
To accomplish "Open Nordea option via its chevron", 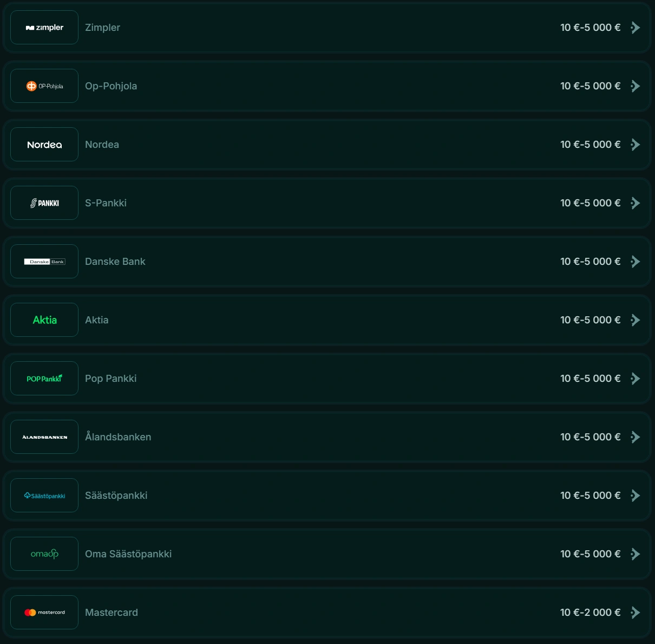I will (x=636, y=145).
